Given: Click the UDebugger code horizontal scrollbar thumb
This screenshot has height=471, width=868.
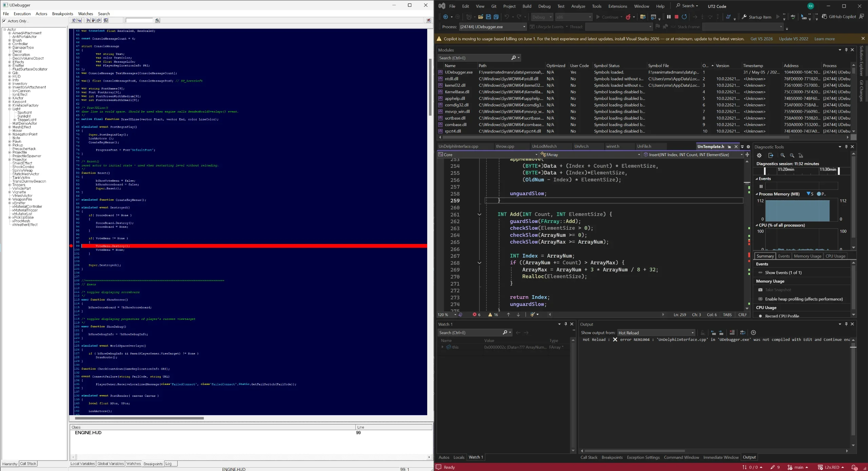Looking at the screenshot, I should pyautogui.click(x=139, y=418).
